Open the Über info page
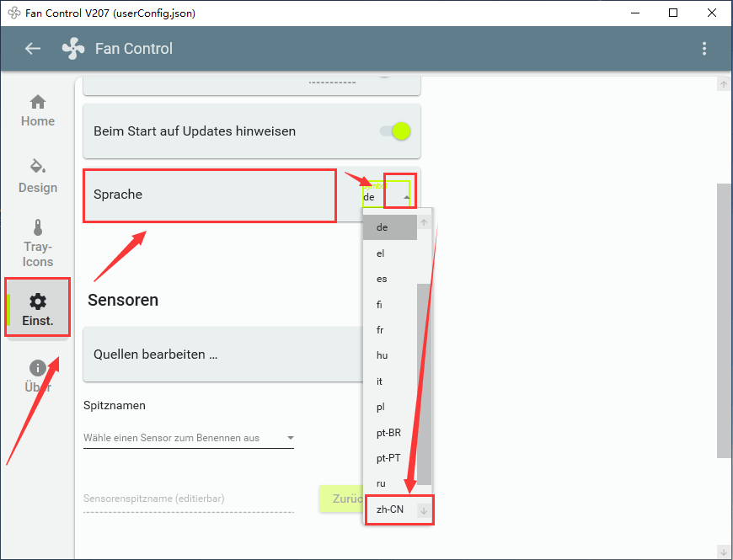Screen dimensions: 733x560 coord(38,376)
